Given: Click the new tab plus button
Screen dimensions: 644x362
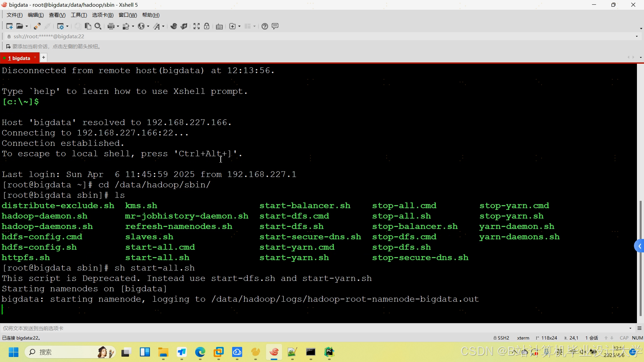Looking at the screenshot, I should point(44,58).
